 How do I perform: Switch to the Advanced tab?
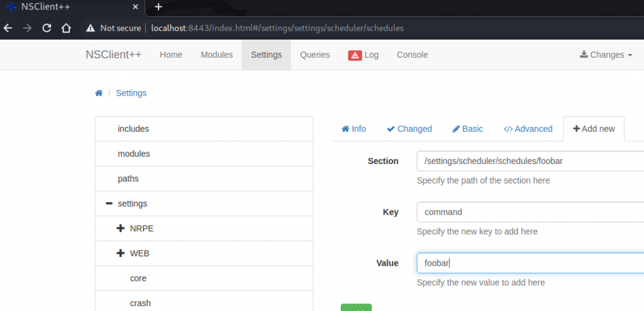tap(528, 129)
